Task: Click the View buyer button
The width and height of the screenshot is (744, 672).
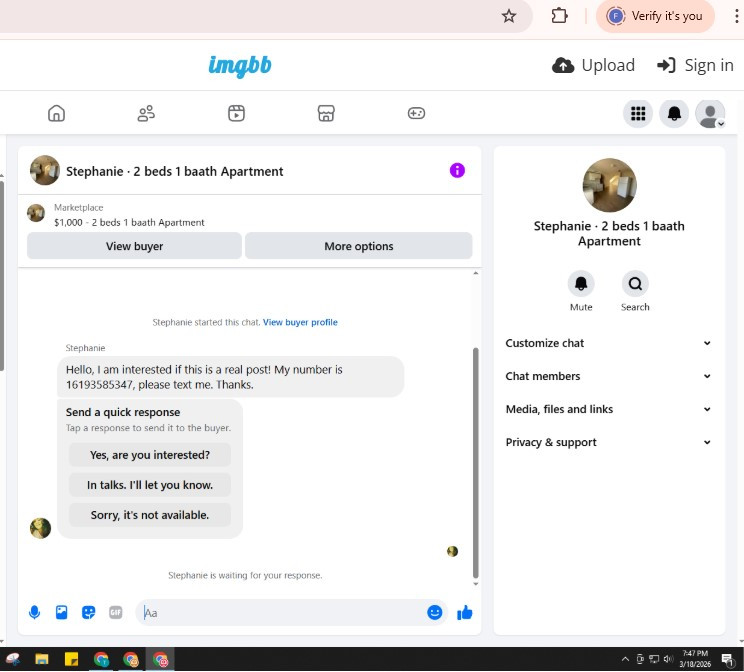Action: (x=134, y=246)
